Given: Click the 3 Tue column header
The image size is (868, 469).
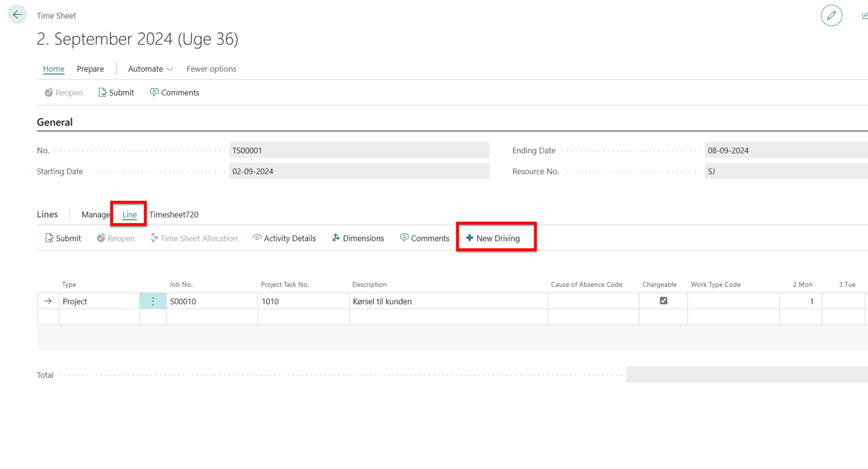Looking at the screenshot, I should point(847,284).
